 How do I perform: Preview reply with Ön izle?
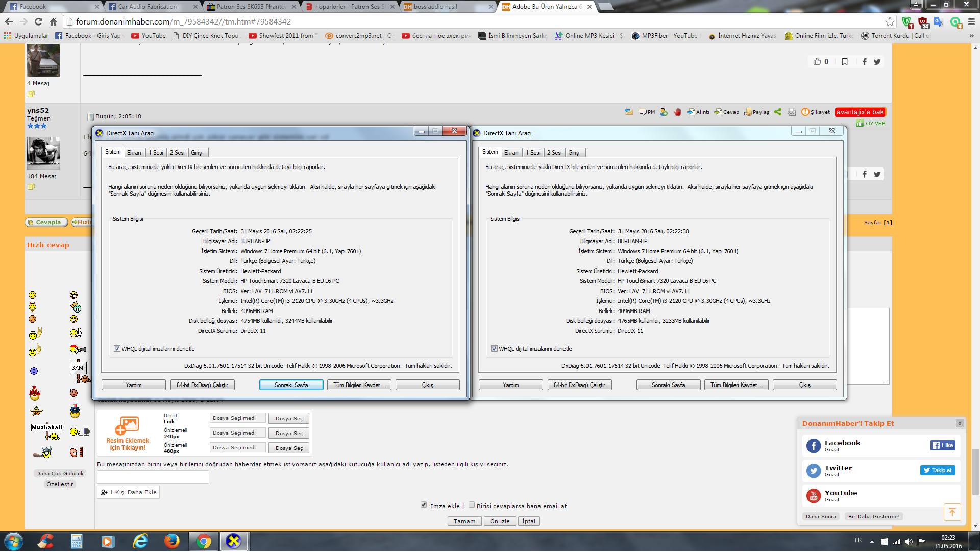(500, 521)
